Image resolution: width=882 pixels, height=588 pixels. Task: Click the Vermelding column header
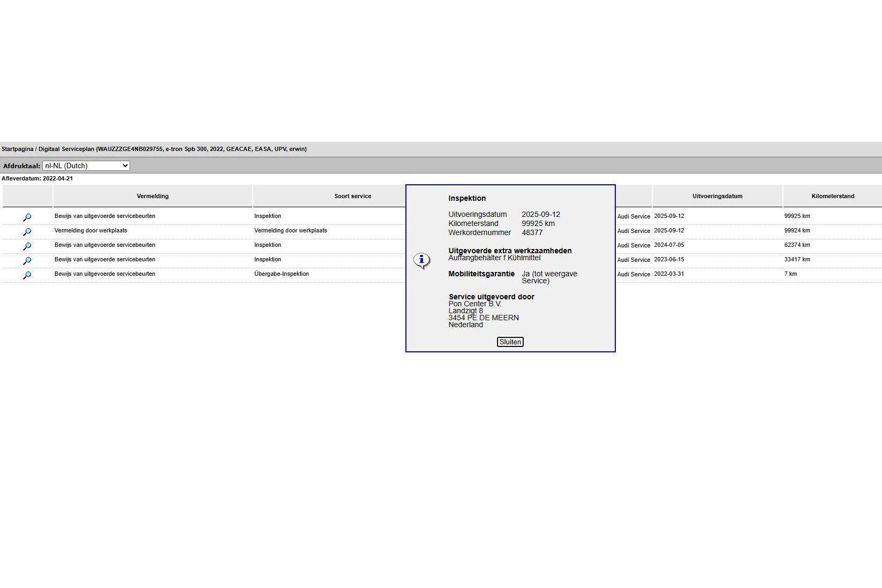(153, 196)
